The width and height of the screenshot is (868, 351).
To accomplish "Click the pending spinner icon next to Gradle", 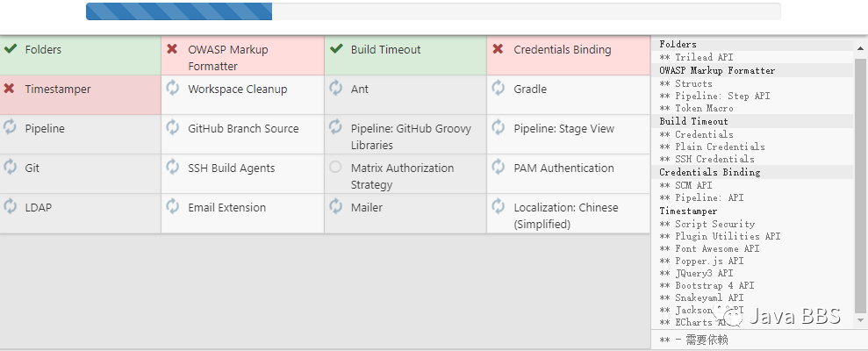I will (x=499, y=88).
